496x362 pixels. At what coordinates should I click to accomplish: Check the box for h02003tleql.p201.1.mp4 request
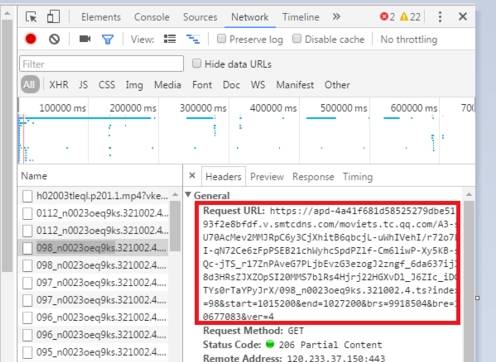(x=27, y=196)
